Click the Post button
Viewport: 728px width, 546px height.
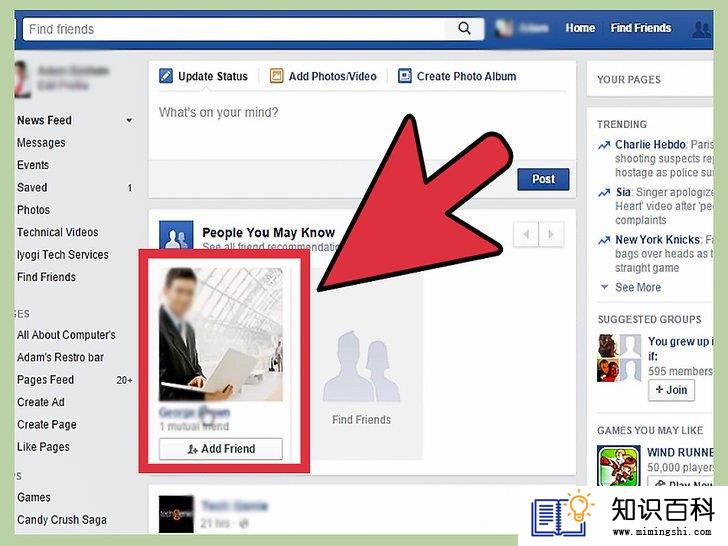pos(543,179)
